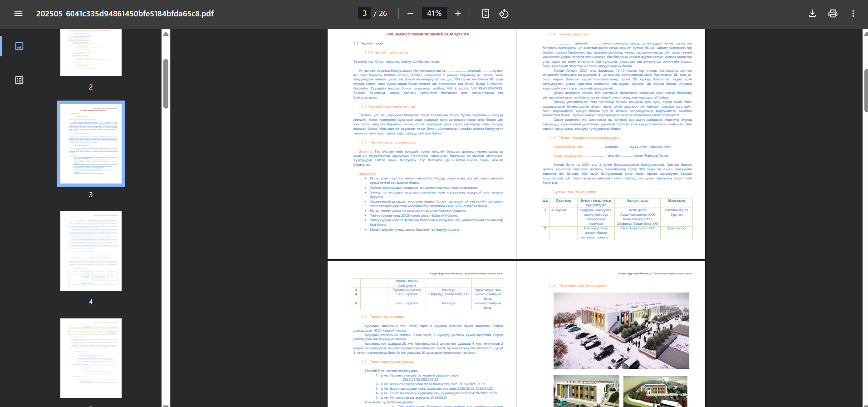Zoom in with the plus button

coord(458,14)
